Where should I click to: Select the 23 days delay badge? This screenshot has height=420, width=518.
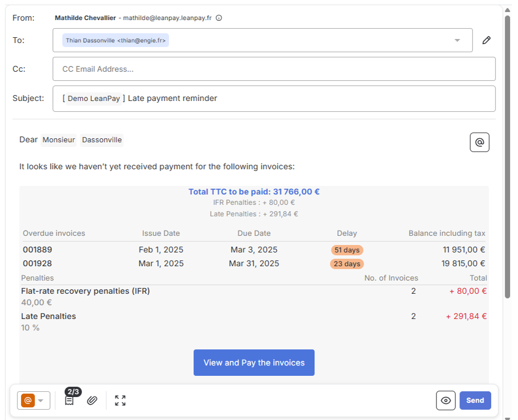pos(346,263)
